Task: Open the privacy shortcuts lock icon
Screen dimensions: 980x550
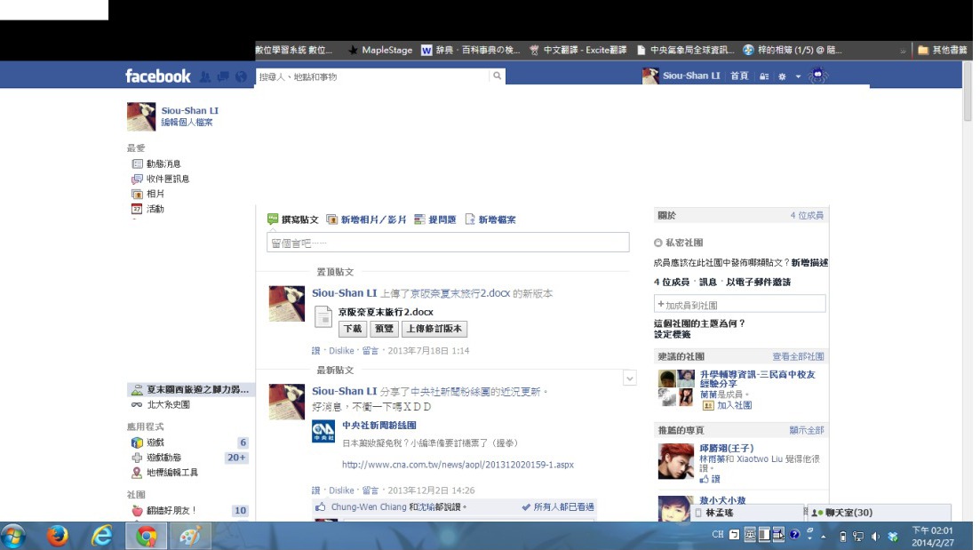Action: [x=764, y=76]
